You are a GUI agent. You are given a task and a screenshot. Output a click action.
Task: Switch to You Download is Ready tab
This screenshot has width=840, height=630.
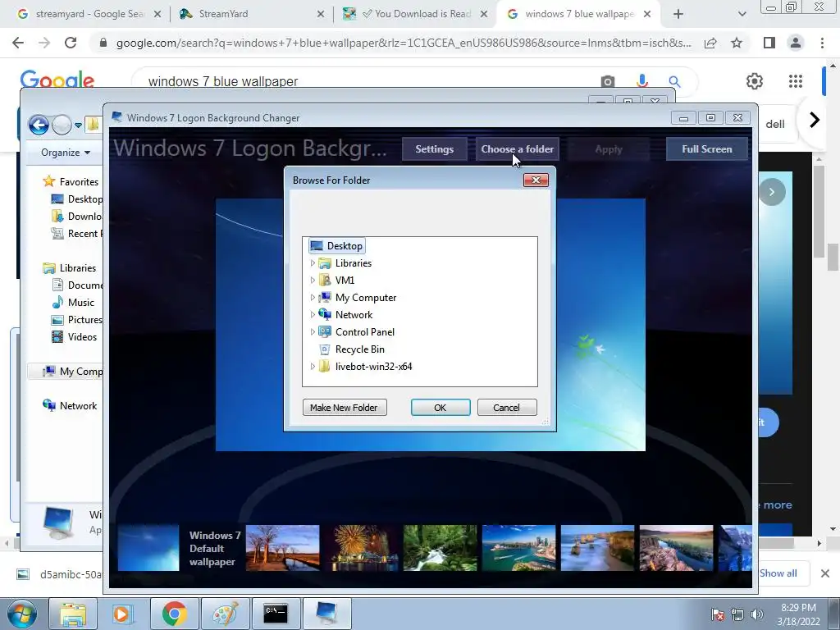coord(415,14)
